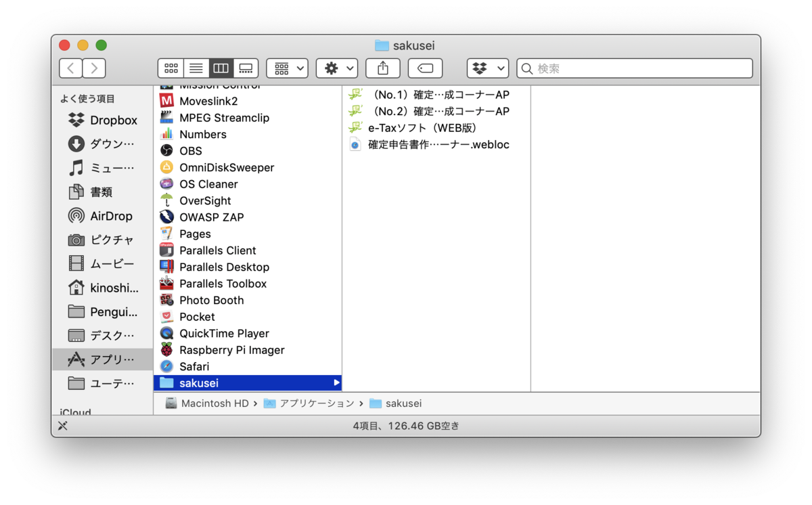Open Downloads (ダウン…) in sidebar
The image size is (812, 505).
coord(101,144)
